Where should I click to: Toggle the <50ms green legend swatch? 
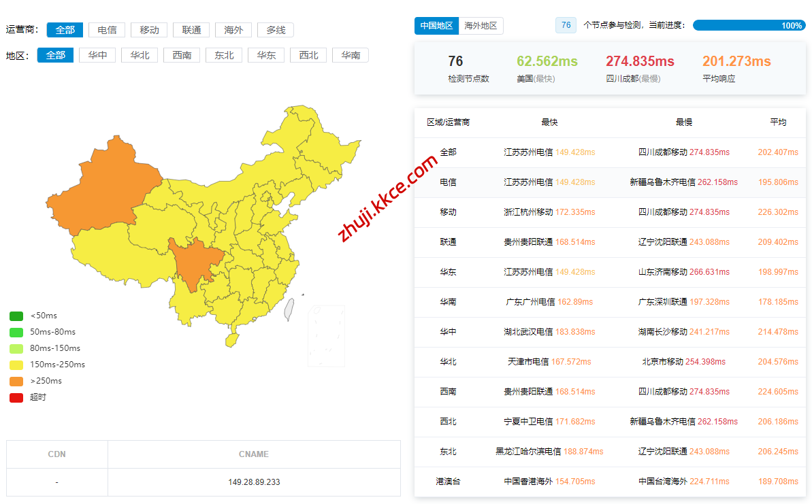point(16,316)
